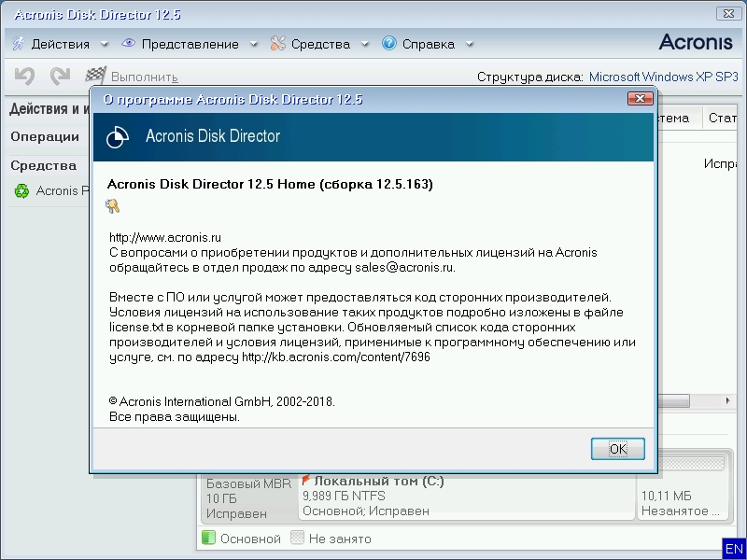This screenshot has width=747, height=560.
Task: Click the Базовый MBR 10 ГБ disk label
Action: [x=248, y=498]
